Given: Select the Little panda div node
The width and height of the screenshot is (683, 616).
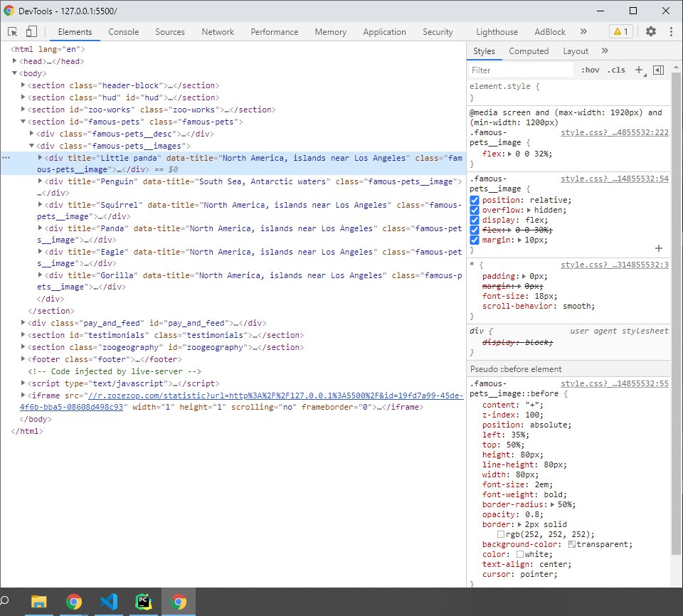Looking at the screenshot, I should [233, 164].
